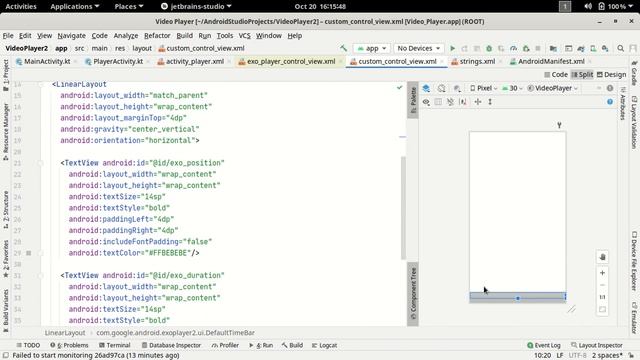Click the Orientation for Preview icon
This screenshot has height=360, width=640.
[442, 88]
